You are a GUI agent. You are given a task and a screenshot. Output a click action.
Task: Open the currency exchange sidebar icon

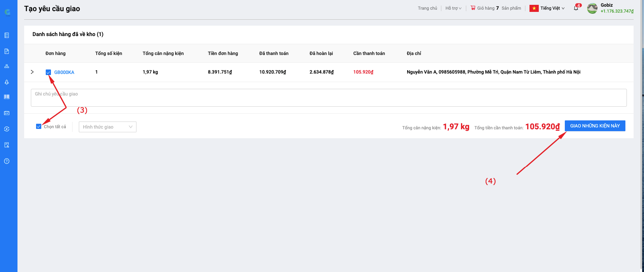tap(7, 129)
